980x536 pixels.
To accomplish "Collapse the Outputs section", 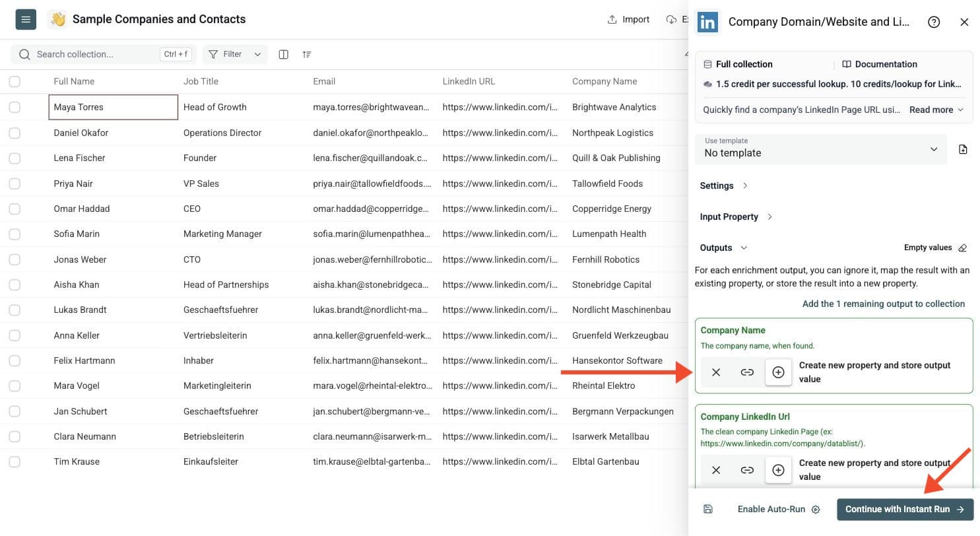I will (724, 248).
